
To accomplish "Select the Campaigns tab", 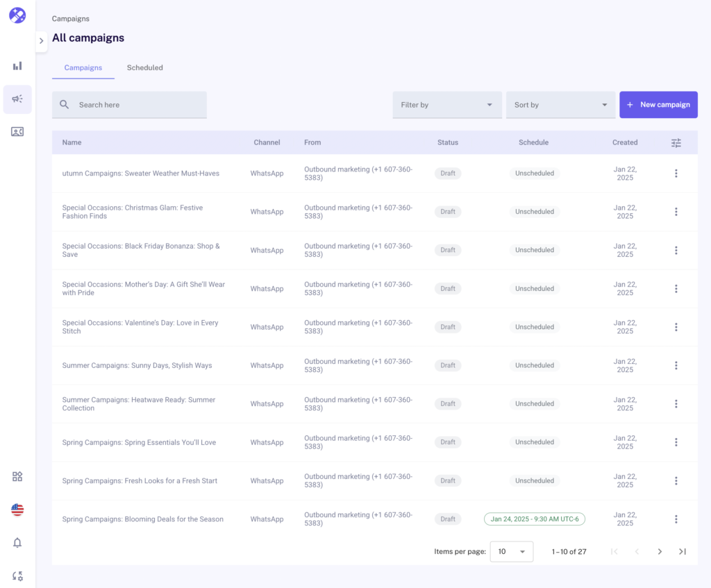I will click(x=83, y=68).
